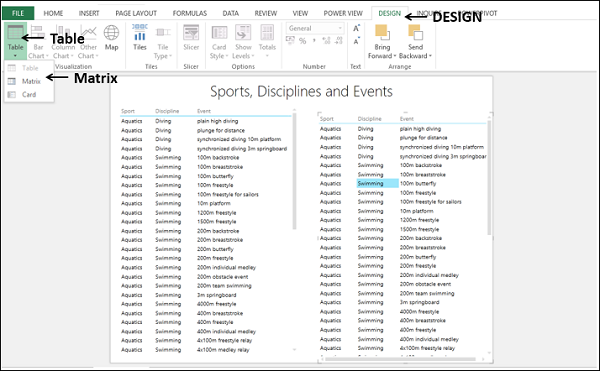Viewport: 600px width, 371px height.
Task: Open the FILE tab
Action: click(18, 13)
